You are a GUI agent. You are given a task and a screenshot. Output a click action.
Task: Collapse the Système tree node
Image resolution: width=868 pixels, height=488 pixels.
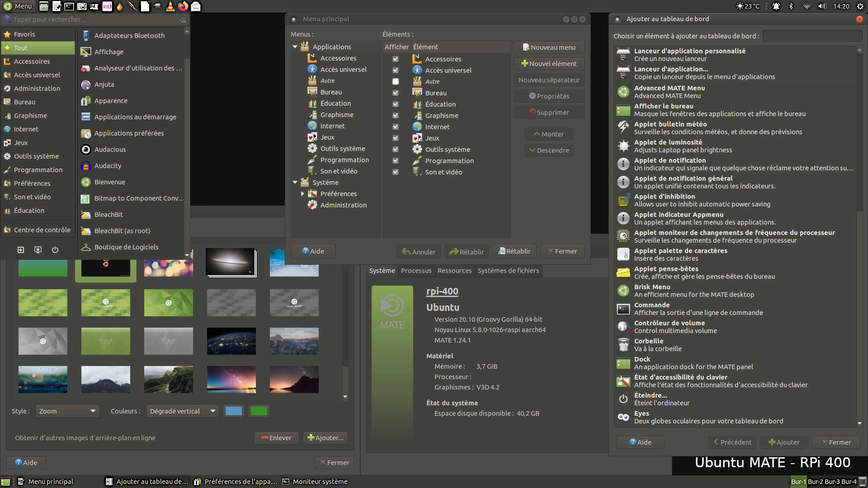point(295,183)
